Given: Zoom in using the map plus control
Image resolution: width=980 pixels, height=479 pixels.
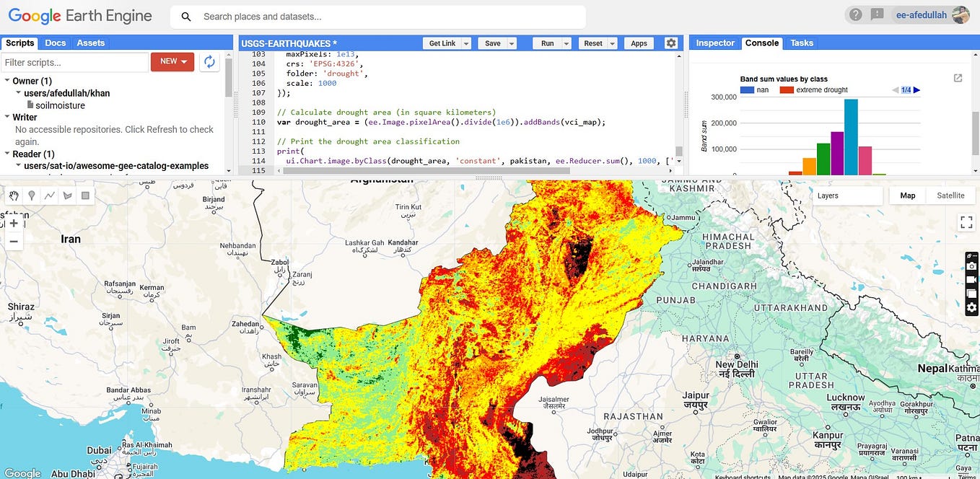Looking at the screenshot, I should (x=14, y=223).
